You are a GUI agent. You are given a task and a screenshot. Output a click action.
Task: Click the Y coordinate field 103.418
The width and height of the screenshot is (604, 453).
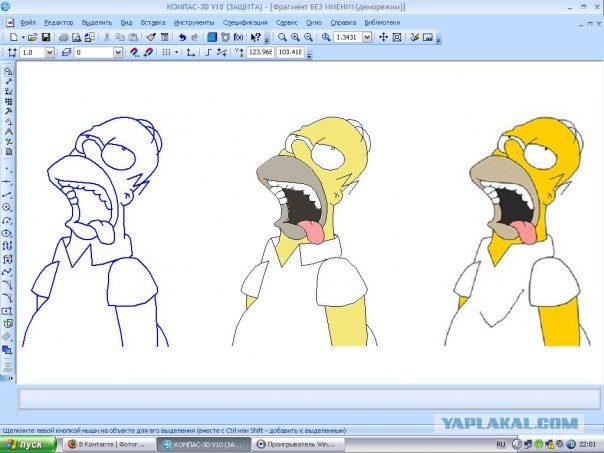point(290,52)
